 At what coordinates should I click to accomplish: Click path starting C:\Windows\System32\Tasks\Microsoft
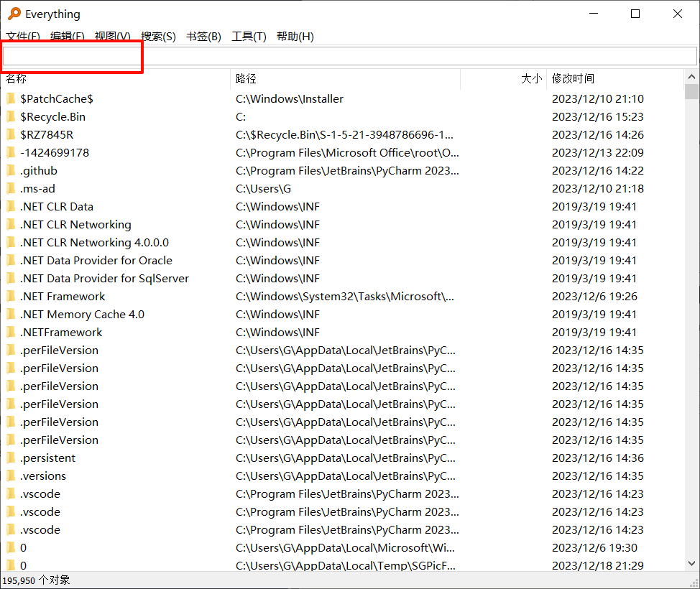[x=345, y=296]
